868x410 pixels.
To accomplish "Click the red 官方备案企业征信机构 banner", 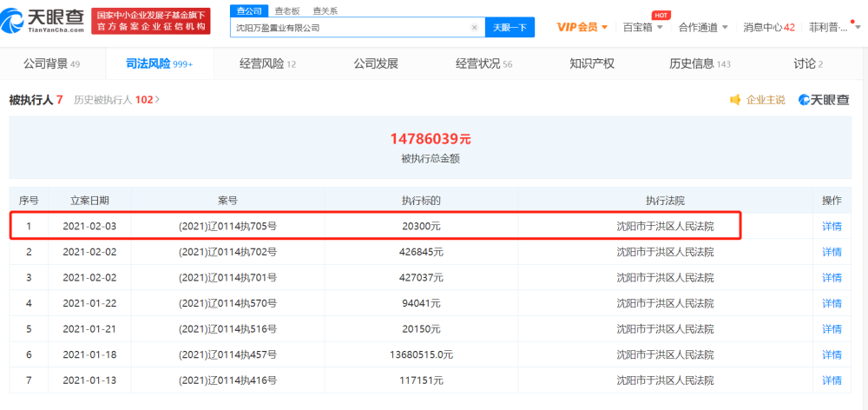I will [150, 21].
